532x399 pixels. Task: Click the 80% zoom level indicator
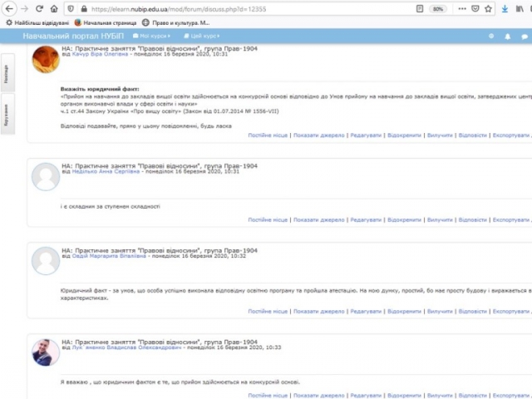(x=437, y=8)
